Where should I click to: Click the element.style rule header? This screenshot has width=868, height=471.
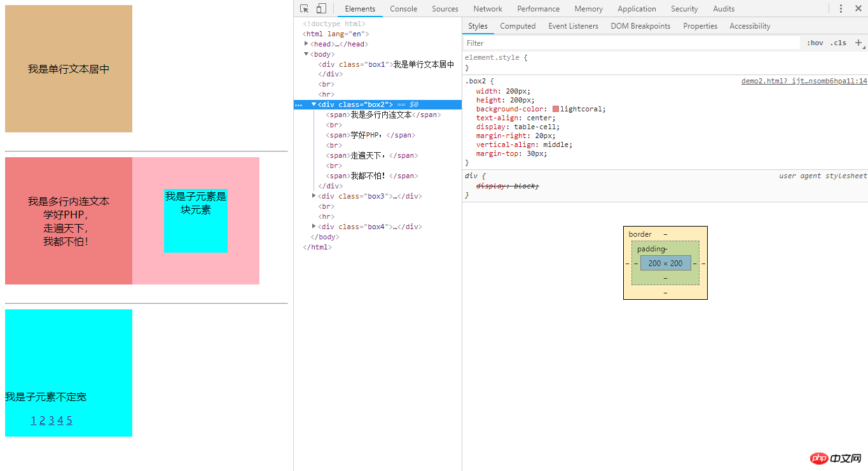click(x=493, y=57)
